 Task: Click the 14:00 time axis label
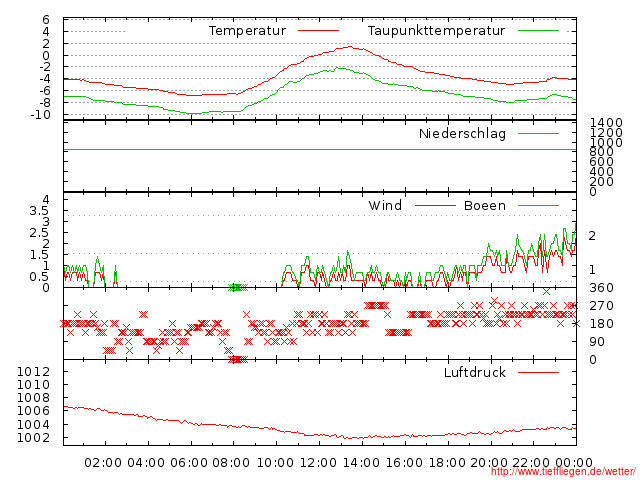[361, 463]
